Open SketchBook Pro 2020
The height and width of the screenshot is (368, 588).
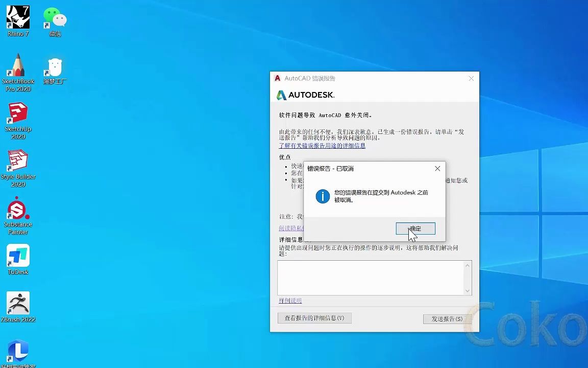[18, 64]
